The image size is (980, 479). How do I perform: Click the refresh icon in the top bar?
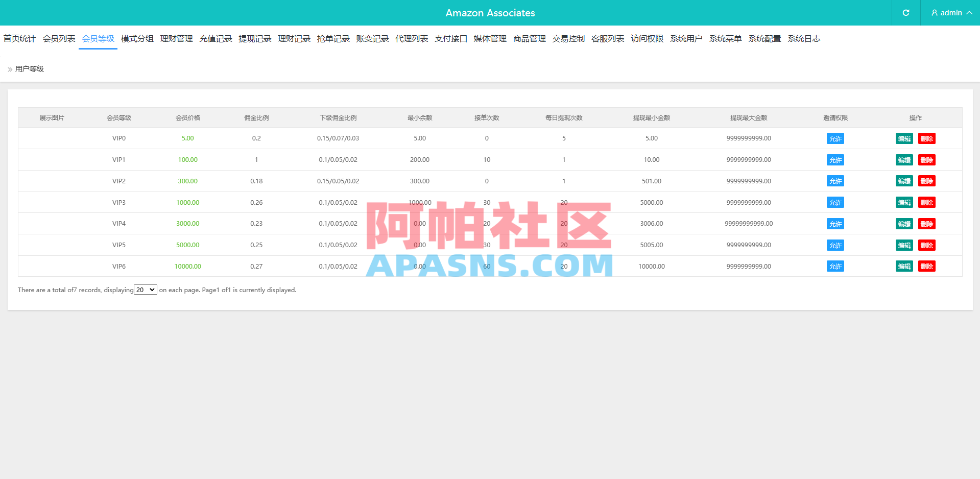point(905,13)
